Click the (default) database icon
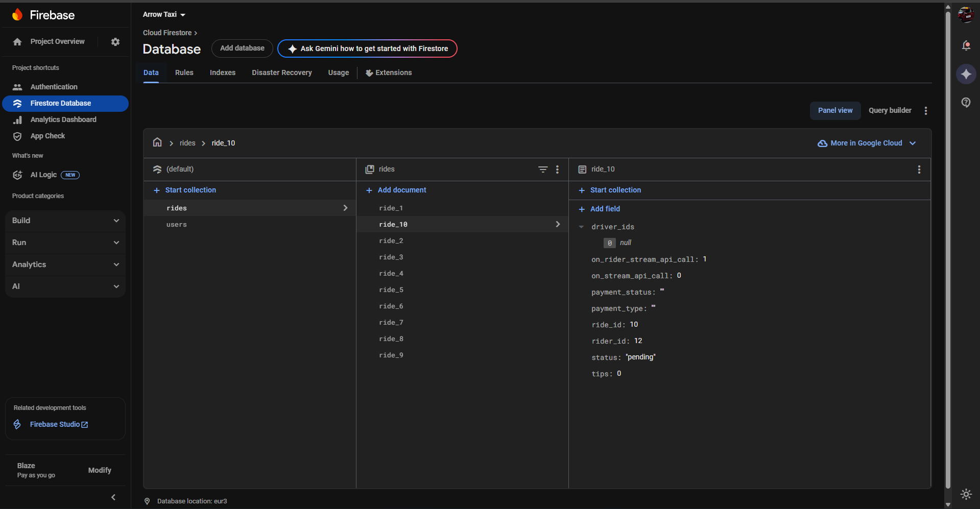The image size is (980, 509). click(157, 169)
